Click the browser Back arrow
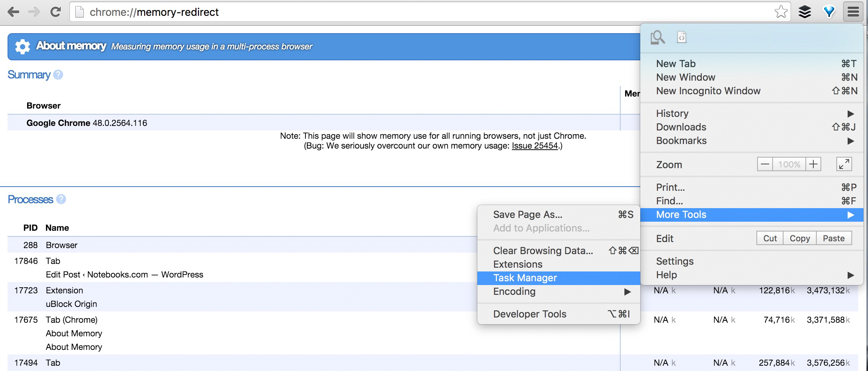The image size is (868, 371). pyautogui.click(x=14, y=12)
